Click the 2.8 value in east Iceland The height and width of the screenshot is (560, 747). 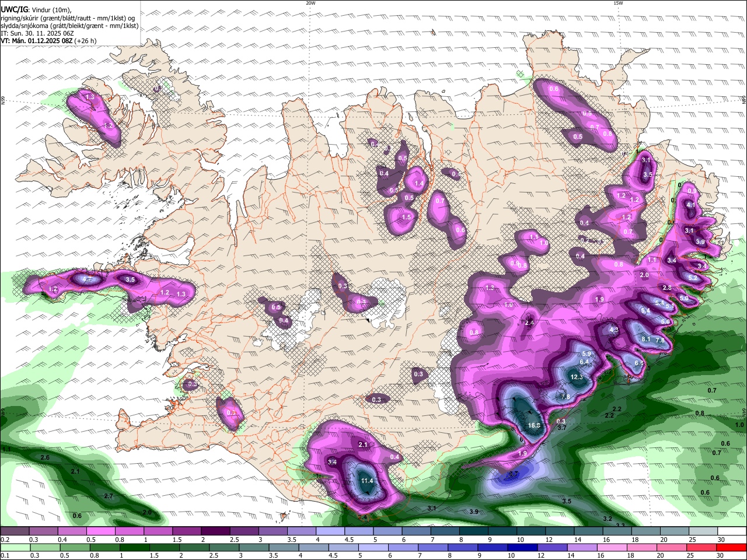(667, 288)
